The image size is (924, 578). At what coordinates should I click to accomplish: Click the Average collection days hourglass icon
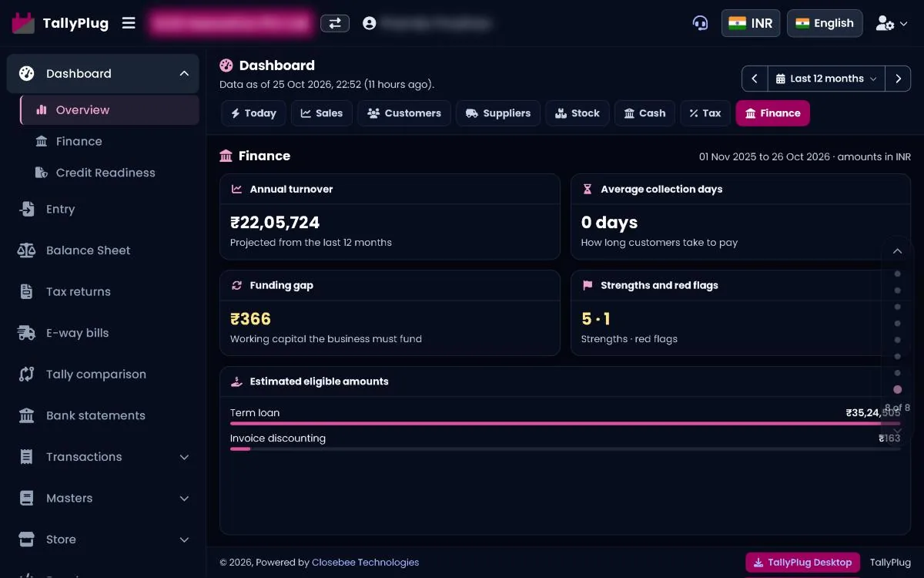coord(588,189)
